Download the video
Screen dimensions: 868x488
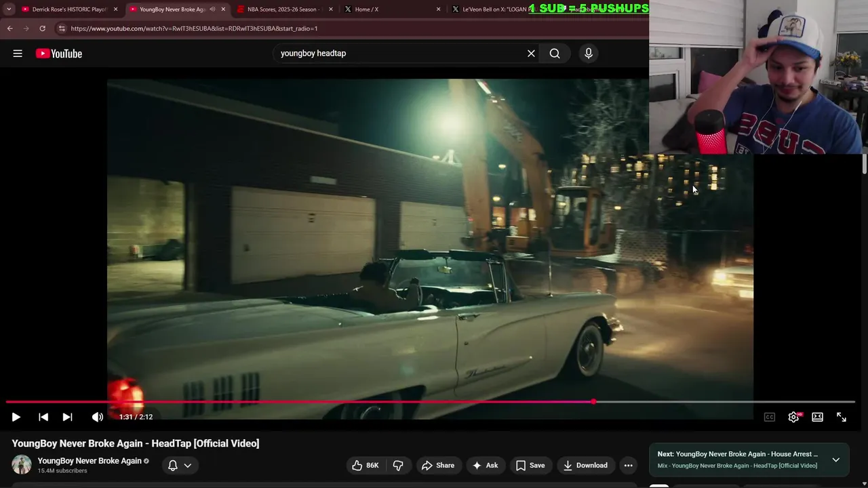[585, 465]
